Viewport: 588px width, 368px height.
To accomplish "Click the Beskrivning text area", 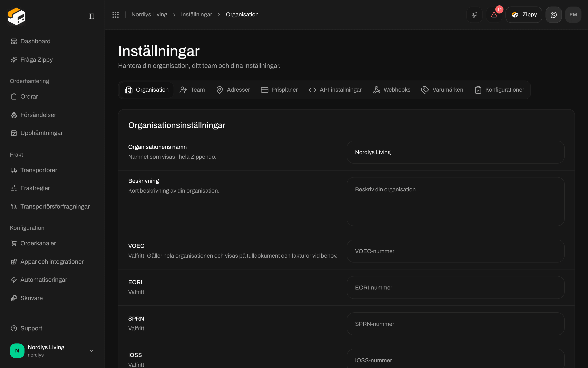I will (x=455, y=202).
